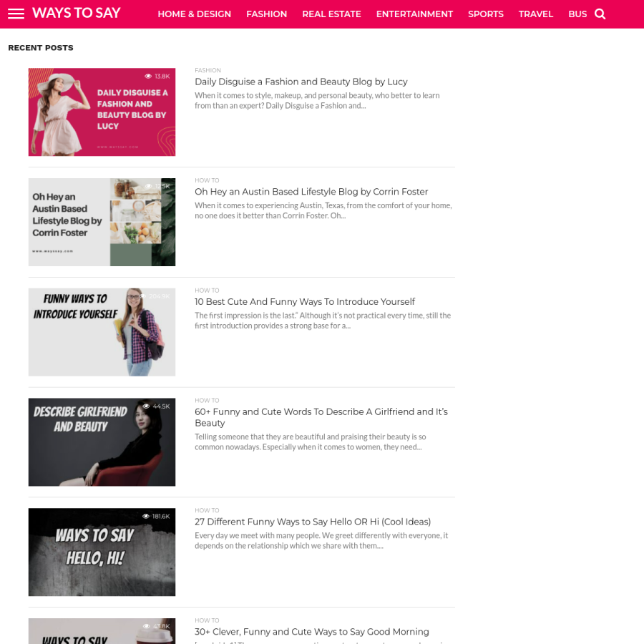Open the Sports menu item

(485, 14)
